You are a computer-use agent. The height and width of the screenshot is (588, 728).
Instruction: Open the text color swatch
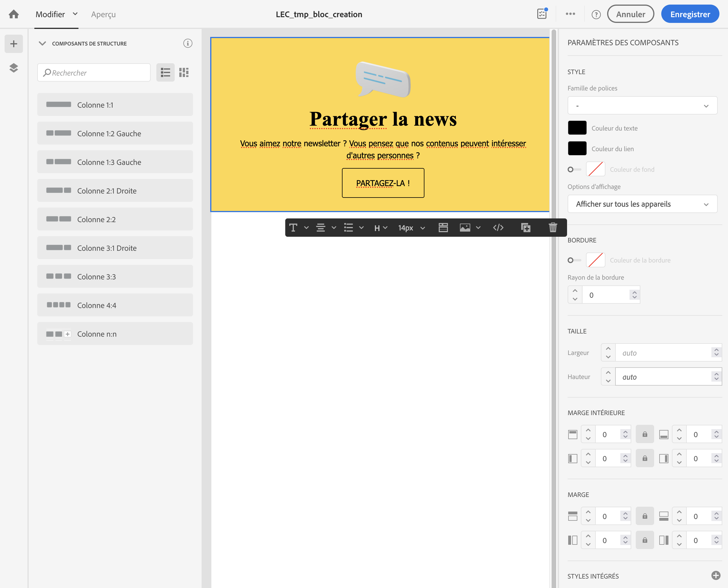[577, 128]
